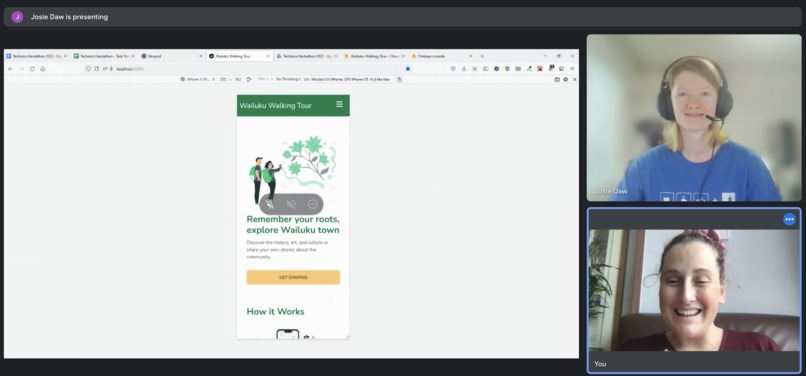Toggle camera off in overlay pill
This screenshot has height=376, width=806.
tap(291, 204)
